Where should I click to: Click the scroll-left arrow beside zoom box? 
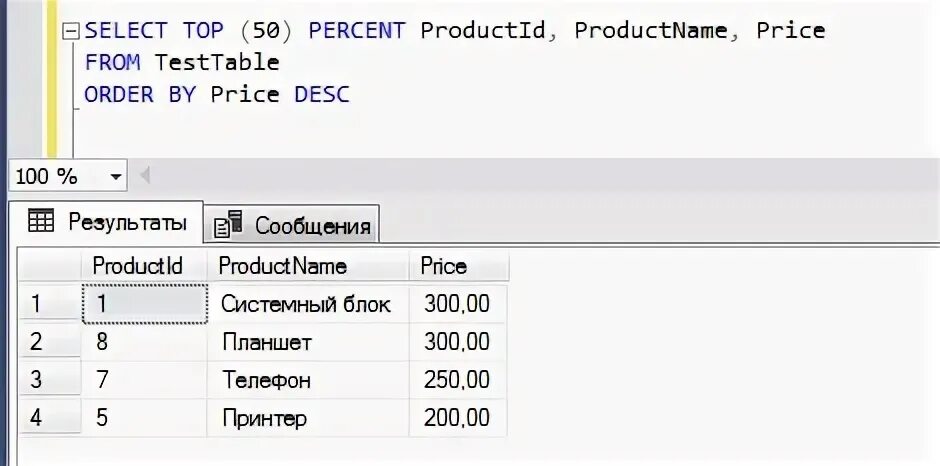146,177
